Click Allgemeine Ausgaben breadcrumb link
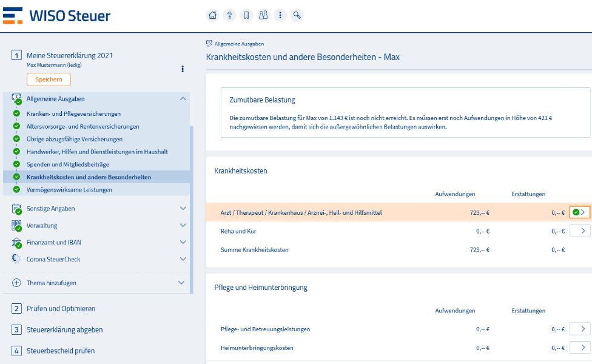The width and height of the screenshot is (592, 364). tap(239, 44)
